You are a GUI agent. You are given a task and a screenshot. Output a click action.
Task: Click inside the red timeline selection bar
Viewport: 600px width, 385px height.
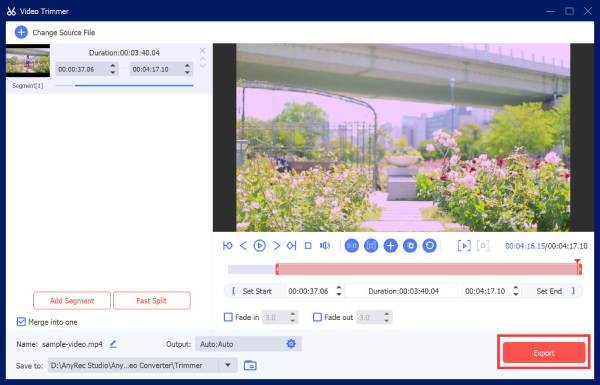[x=429, y=269]
